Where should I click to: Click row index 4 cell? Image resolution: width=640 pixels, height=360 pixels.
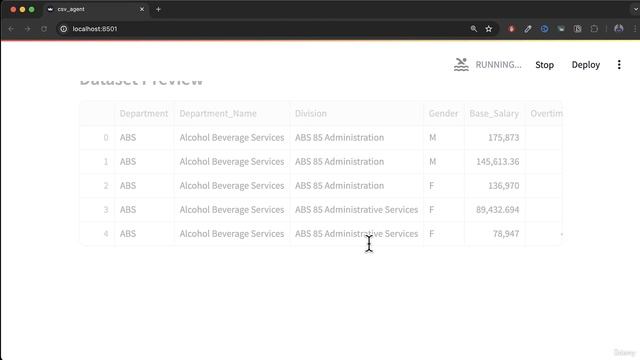tap(98, 234)
